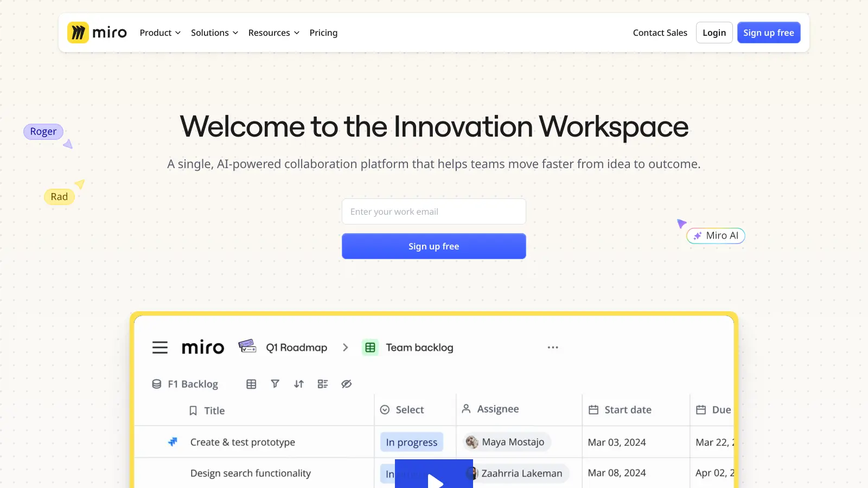Open the hamburger menu in the board preview
The image size is (868, 488).
(x=159, y=348)
